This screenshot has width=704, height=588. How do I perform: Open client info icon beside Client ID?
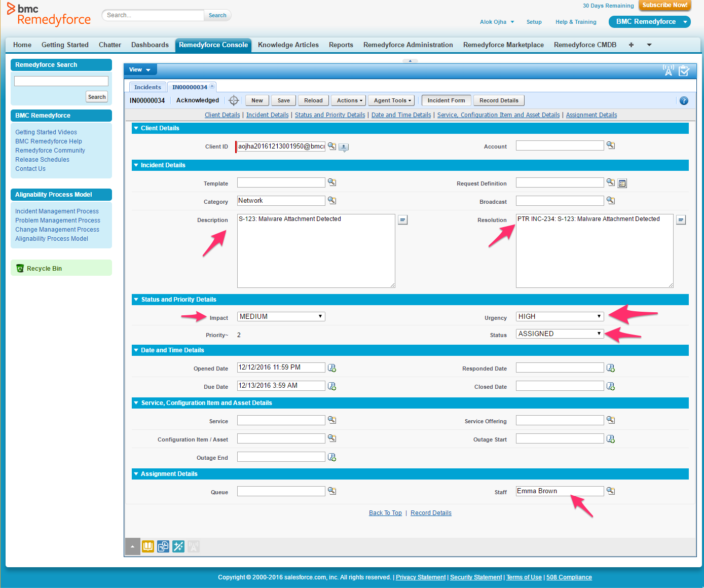tap(344, 148)
